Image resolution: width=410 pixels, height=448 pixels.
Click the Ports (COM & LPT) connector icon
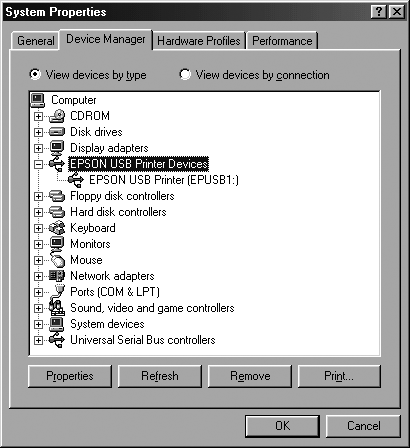point(57,292)
